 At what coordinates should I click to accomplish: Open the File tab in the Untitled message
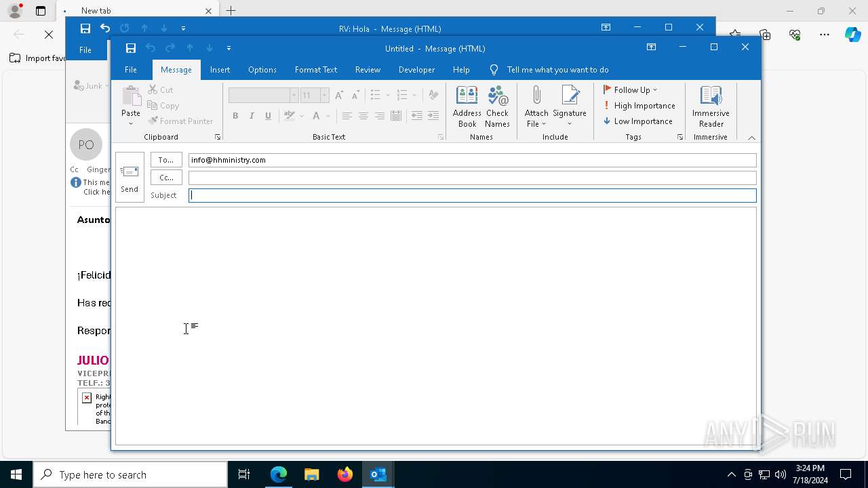[x=131, y=70]
